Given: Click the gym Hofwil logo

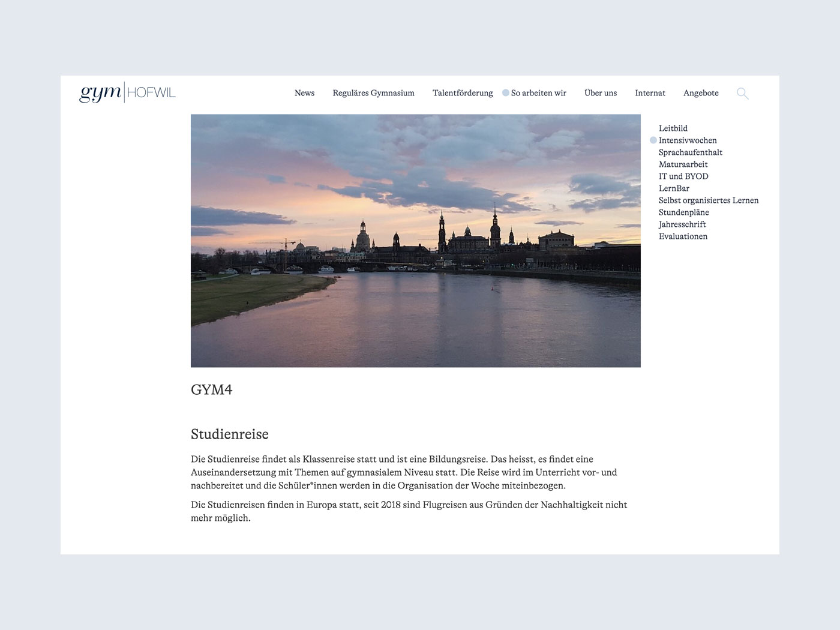Looking at the screenshot, I should click(127, 92).
